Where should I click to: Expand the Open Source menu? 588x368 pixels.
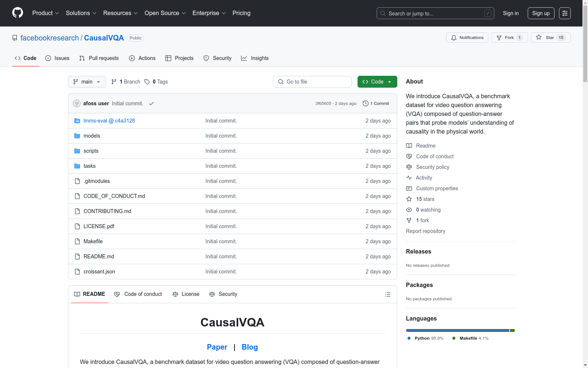tap(165, 13)
